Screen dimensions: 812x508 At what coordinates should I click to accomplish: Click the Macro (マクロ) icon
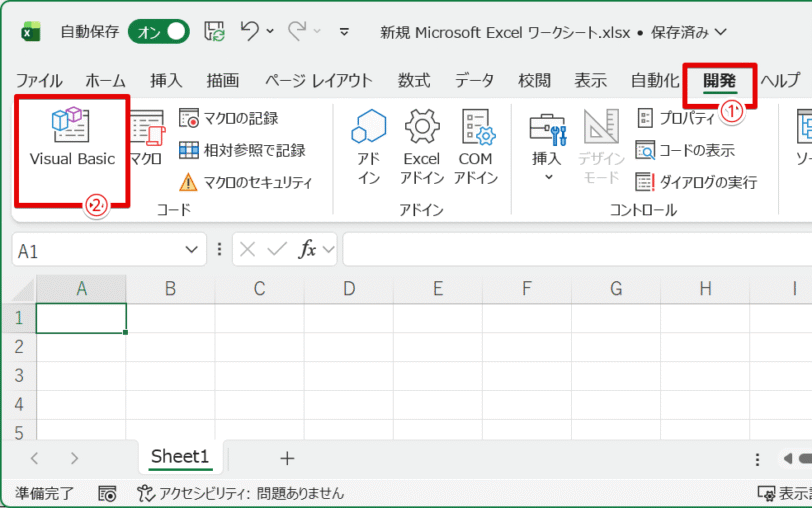(146, 138)
